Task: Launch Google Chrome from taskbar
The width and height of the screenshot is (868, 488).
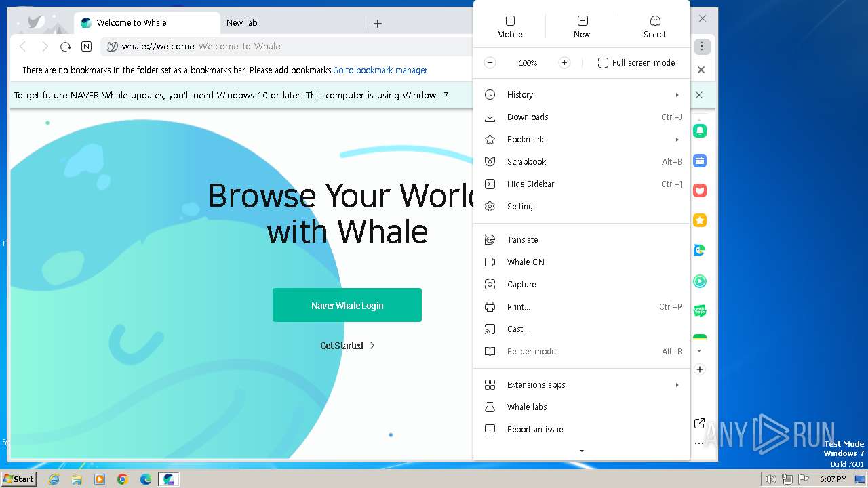Action: (x=123, y=479)
